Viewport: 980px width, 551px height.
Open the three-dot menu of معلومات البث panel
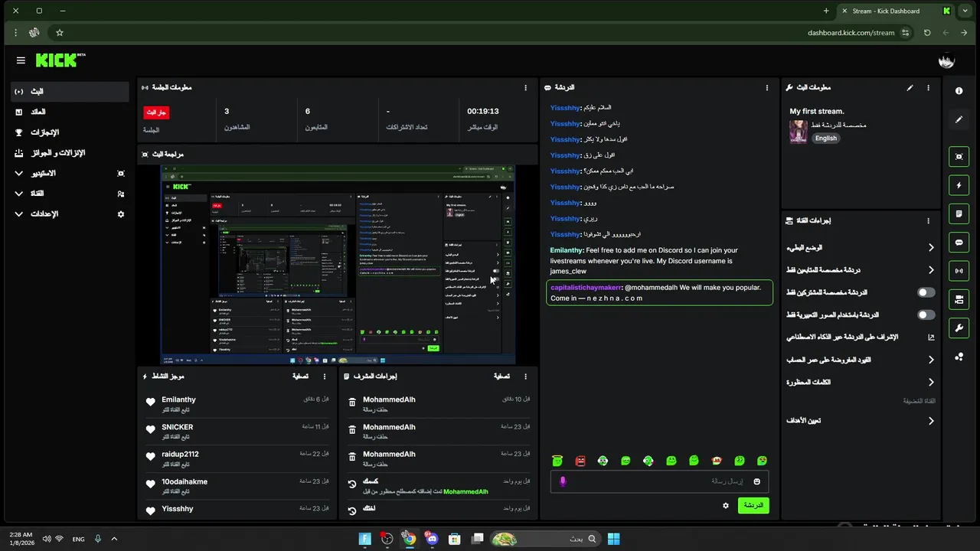pyautogui.click(x=928, y=88)
